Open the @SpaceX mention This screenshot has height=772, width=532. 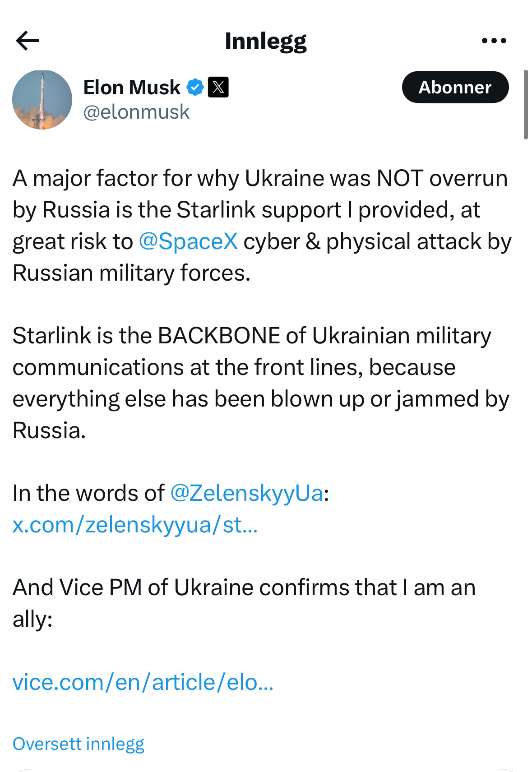[x=188, y=241]
